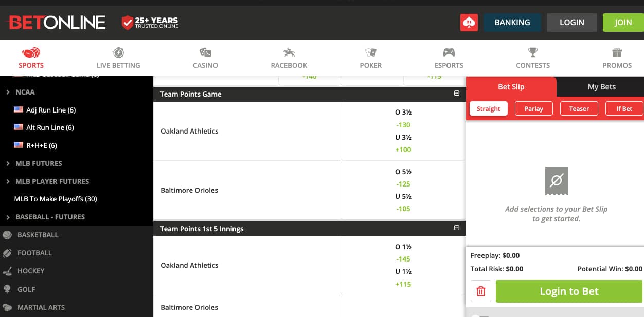Switch to the Bet Slip tab
This screenshot has height=317, width=644.
pos(511,87)
